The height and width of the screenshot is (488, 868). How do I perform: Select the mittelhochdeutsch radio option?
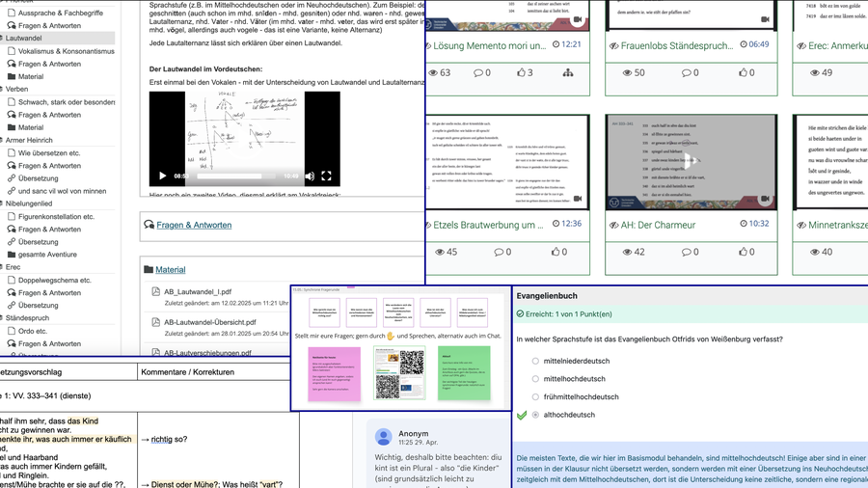pyautogui.click(x=535, y=379)
